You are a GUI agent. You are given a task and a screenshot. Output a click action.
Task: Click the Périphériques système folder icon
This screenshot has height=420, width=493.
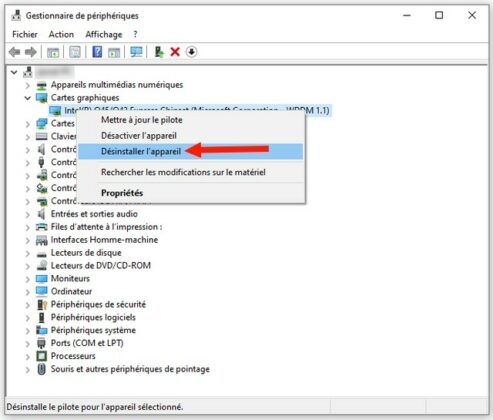pyautogui.click(x=41, y=330)
